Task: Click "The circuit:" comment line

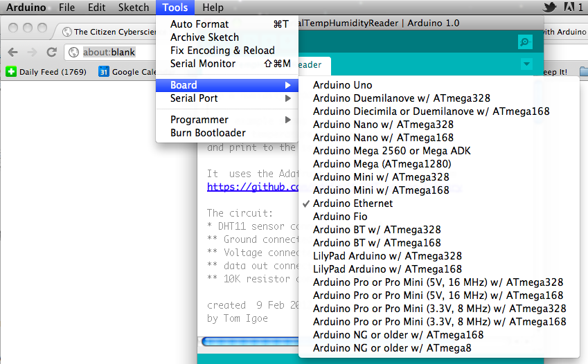Action: pos(240,213)
